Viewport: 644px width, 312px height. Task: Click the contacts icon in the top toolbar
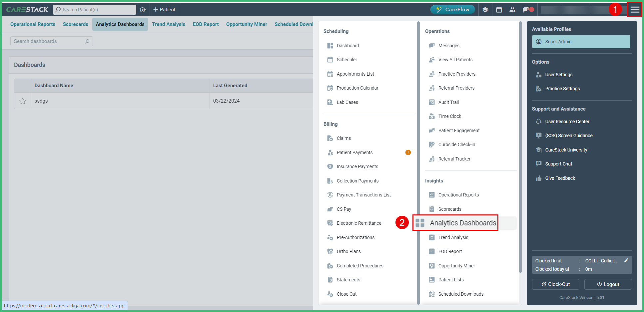tap(512, 10)
